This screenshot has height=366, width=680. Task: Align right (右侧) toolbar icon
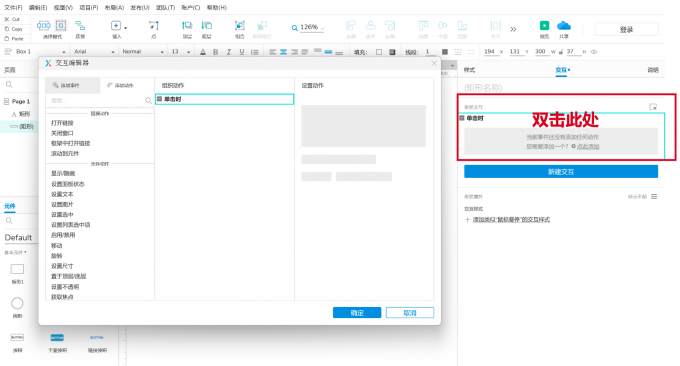click(390, 26)
